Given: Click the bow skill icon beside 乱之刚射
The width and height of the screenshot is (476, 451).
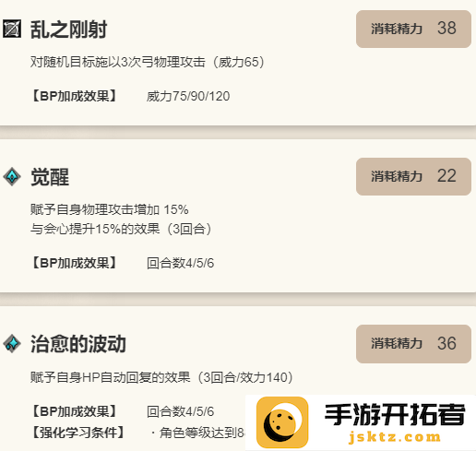Looking at the screenshot, I should point(12,29).
